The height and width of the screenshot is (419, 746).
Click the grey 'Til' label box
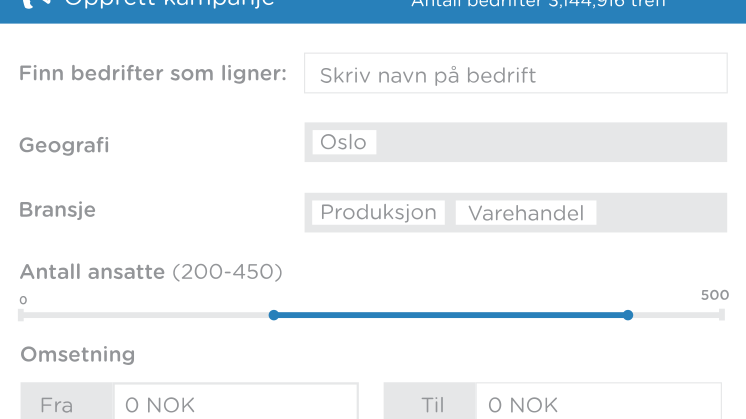(430, 404)
